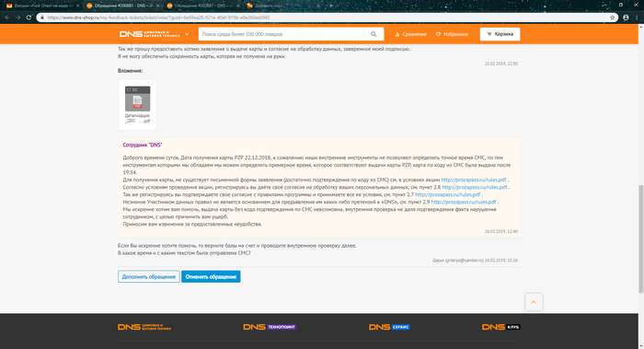
Task: Click the product search input field
Action: [x=282, y=34]
